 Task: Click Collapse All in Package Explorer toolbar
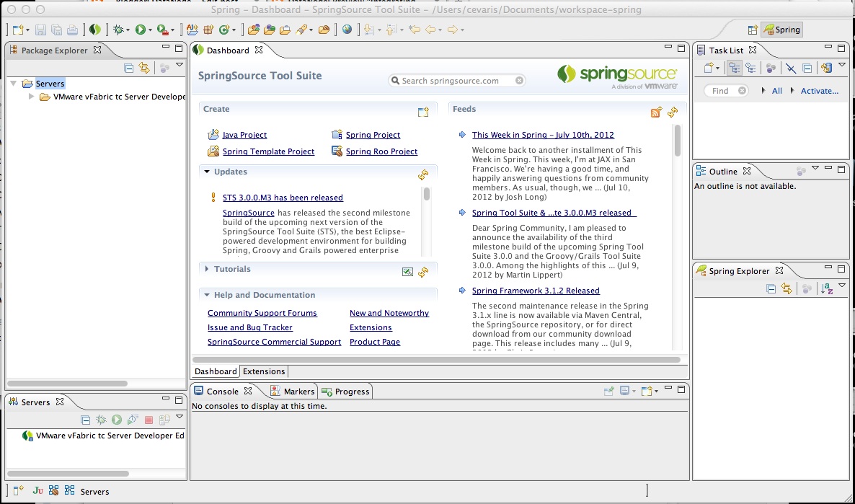tap(129, 68)
